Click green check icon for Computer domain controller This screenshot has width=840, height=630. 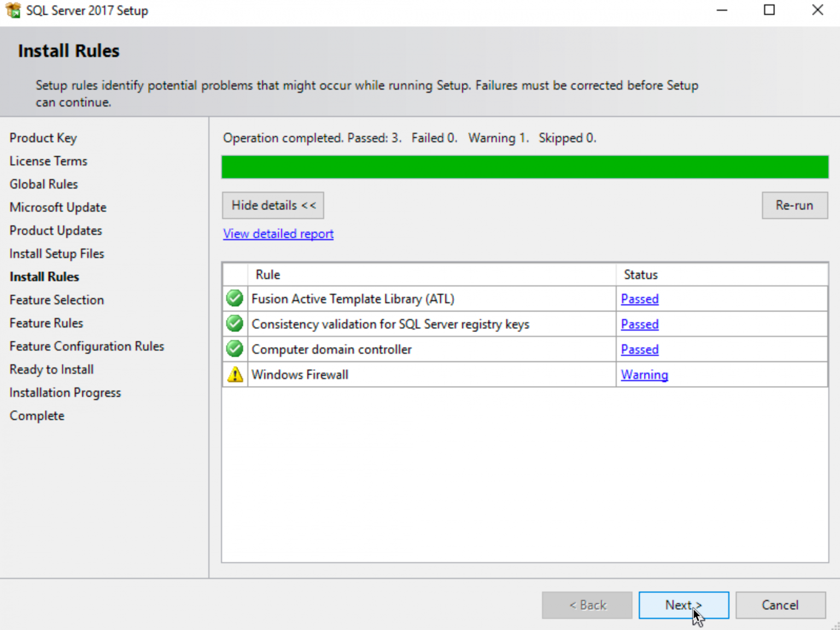point(234,349)
